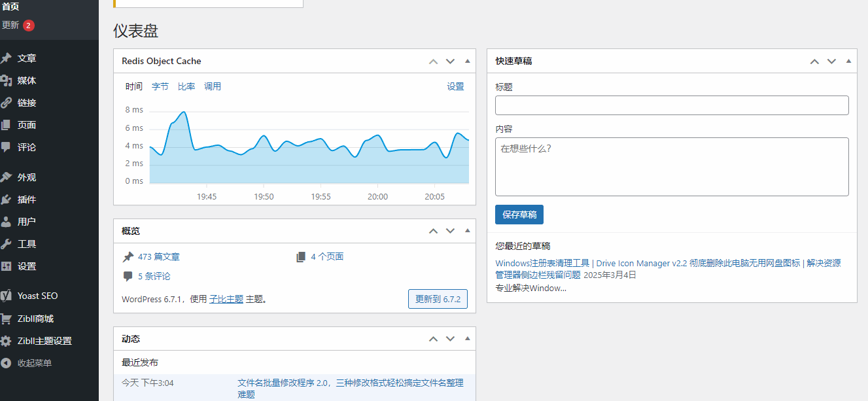Click the 标题 input field

[x=671, y=105]
